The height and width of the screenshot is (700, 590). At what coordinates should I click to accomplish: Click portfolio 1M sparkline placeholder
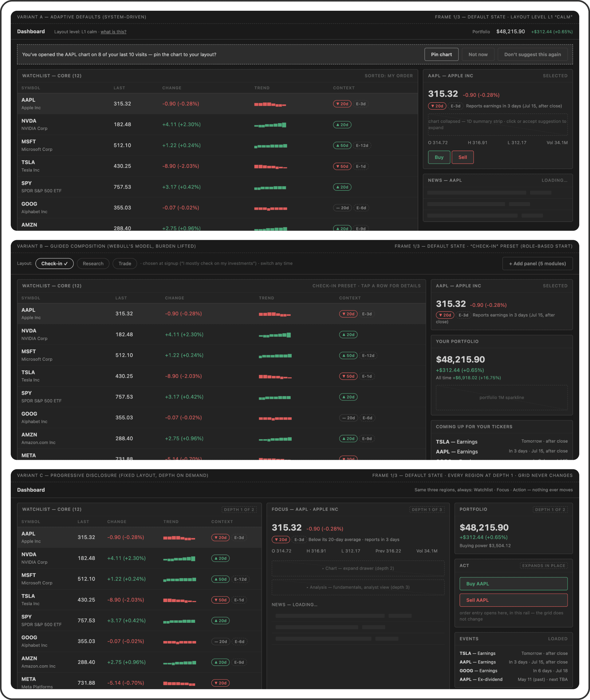click(502, 397)
